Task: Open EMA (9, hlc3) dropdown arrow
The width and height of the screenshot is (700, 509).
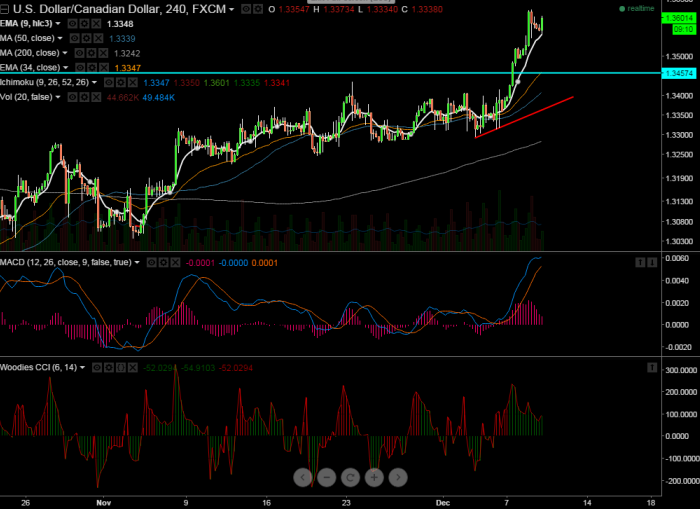Action: [58, 24]
